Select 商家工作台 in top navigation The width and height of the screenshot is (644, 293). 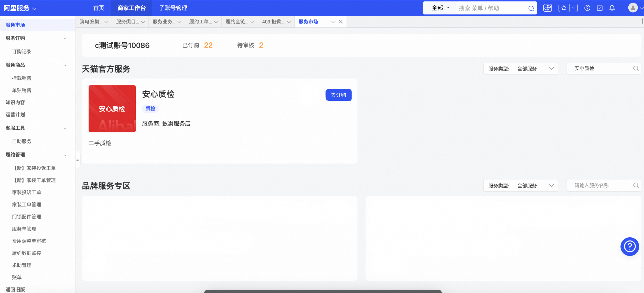click(132, 8)
